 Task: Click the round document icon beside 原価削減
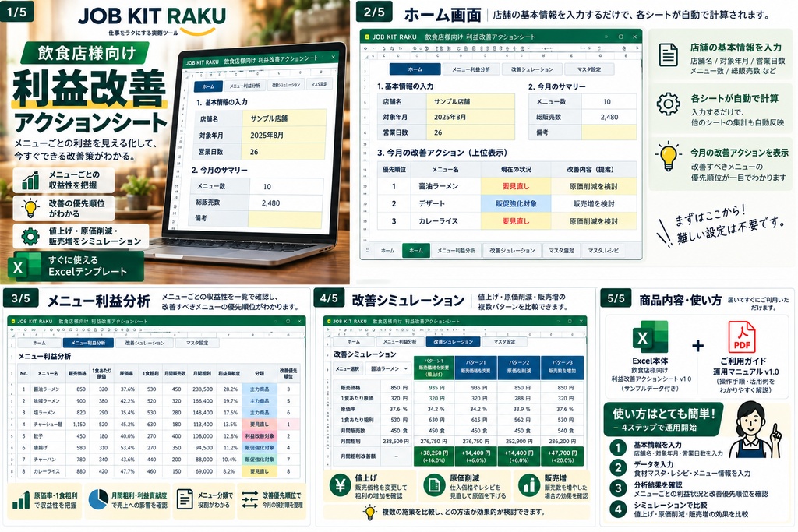pos(434,486)
